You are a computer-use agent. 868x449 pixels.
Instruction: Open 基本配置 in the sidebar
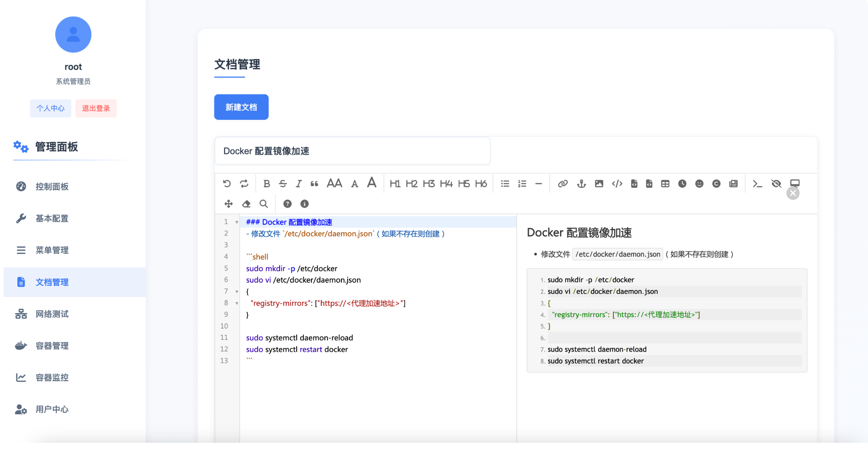75,218
